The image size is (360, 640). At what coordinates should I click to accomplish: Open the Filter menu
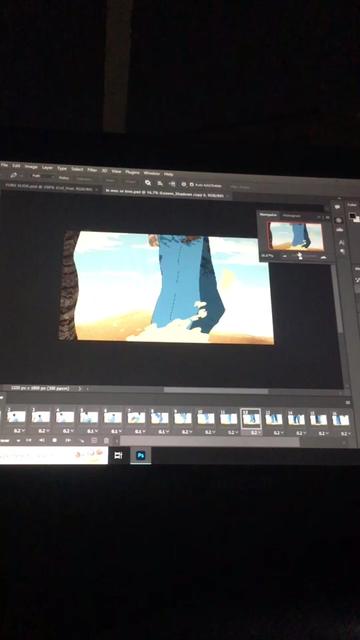(x=92, y=170)
